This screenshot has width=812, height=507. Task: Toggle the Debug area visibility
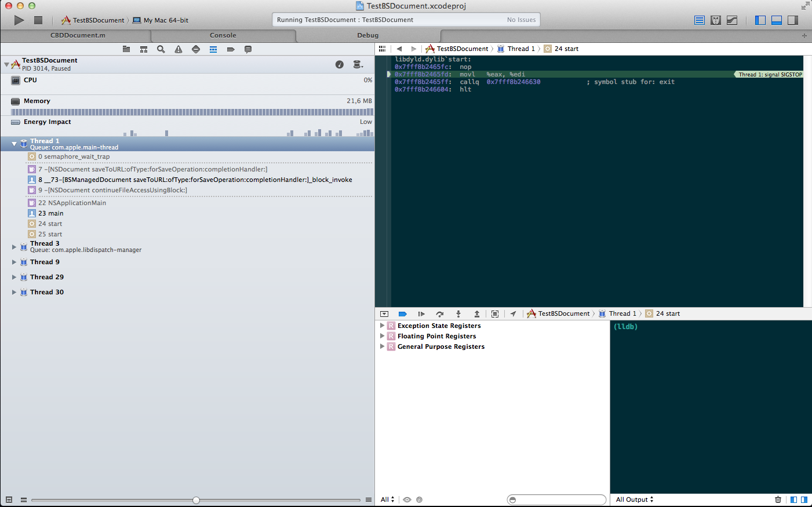[777, 20]
